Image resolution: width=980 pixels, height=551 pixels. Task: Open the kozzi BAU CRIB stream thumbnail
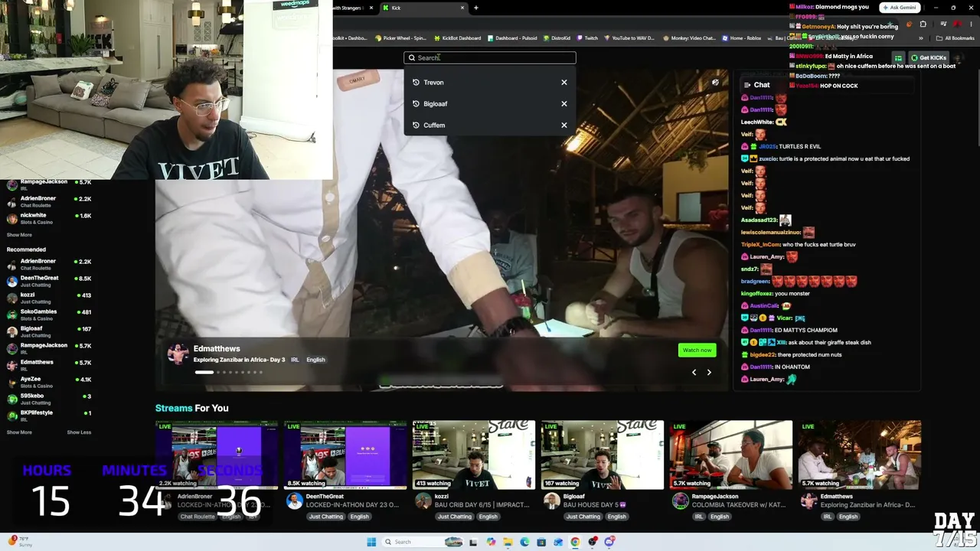coord(474,455)
